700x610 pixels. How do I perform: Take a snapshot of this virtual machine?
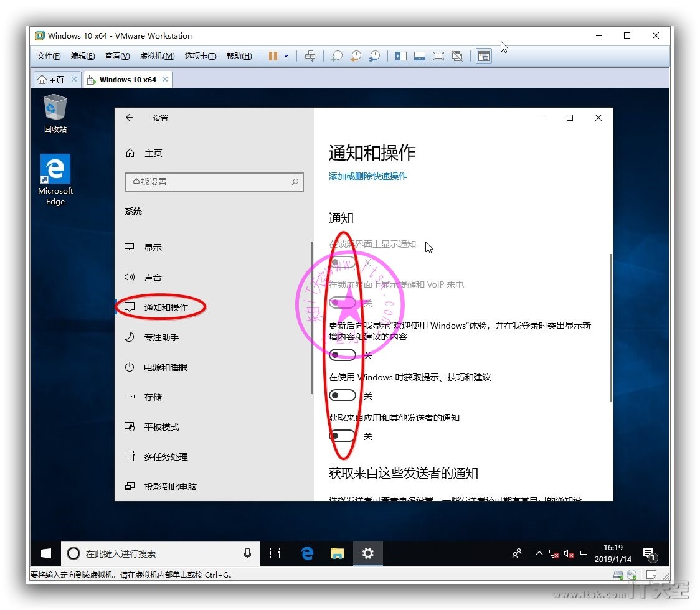pyautogui.click(x=337, y=56)
